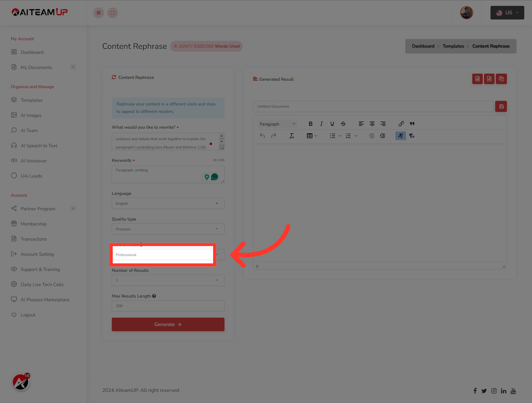
Task: Insert a link with the chain icon
Action: [x=401, y=124]
